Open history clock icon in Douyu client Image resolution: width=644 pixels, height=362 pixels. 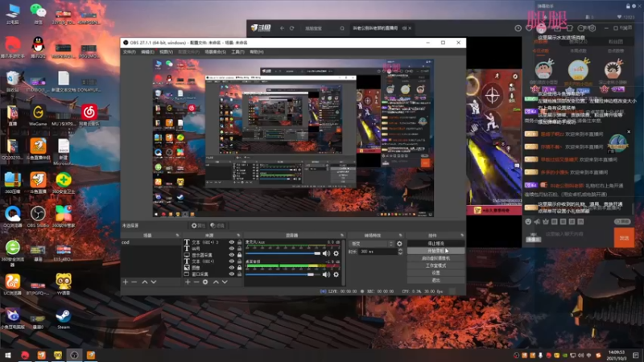(518, 28)
